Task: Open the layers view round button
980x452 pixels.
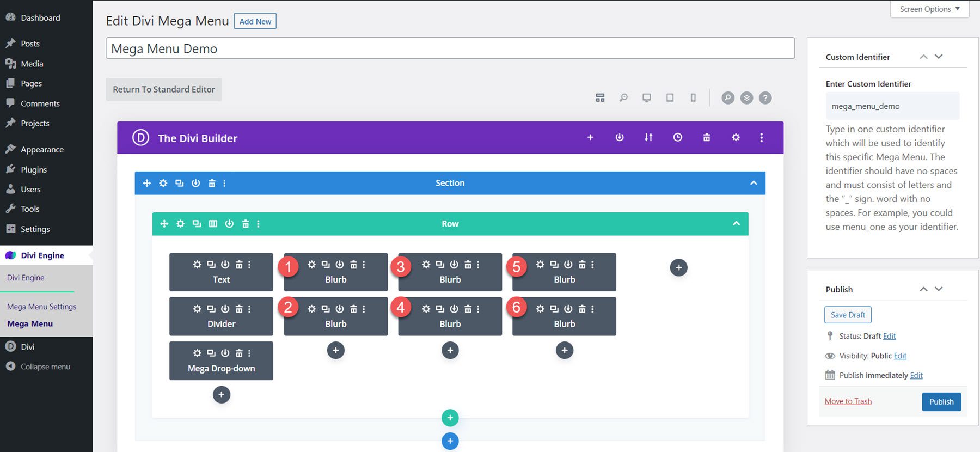Action: [x=746, y=98]
